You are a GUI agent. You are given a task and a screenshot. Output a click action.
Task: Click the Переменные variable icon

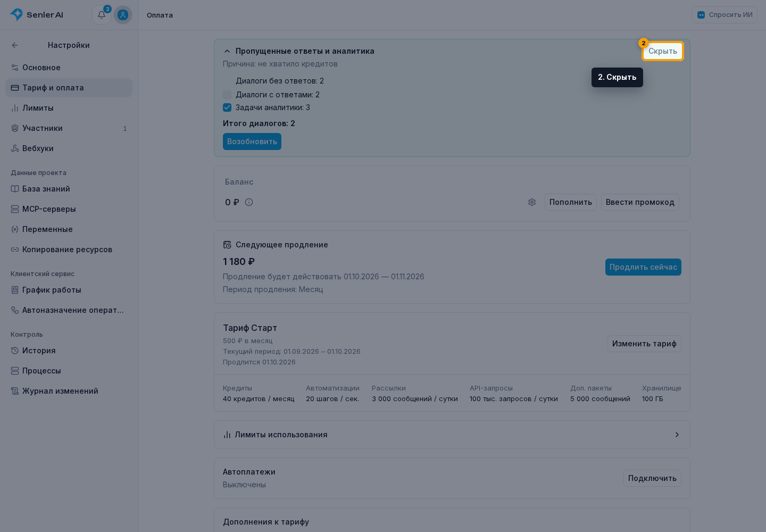(x=15, y=229)
